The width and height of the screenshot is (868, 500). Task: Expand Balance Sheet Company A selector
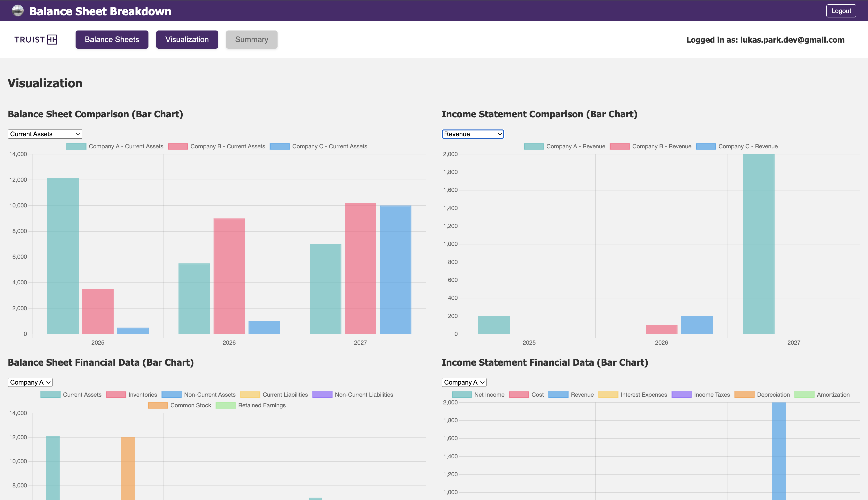30,382
